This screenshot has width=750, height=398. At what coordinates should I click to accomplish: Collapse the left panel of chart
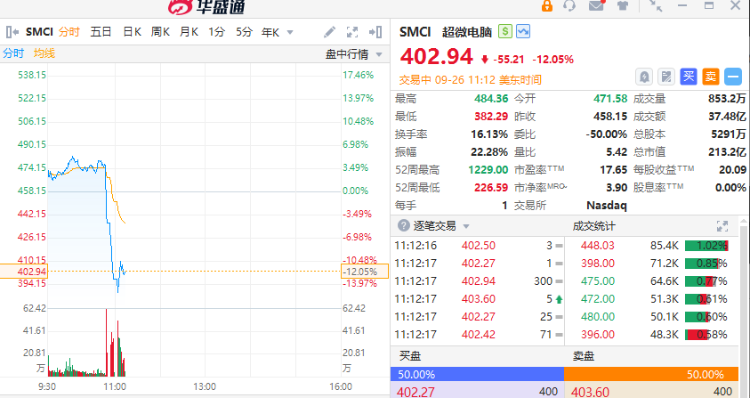click(x=13, y=32)
